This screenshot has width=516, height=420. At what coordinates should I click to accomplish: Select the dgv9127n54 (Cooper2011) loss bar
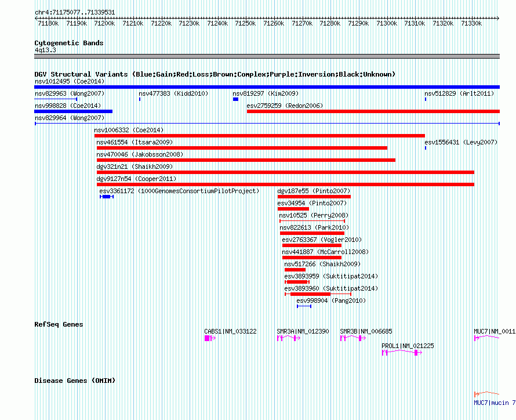point(285,184)
